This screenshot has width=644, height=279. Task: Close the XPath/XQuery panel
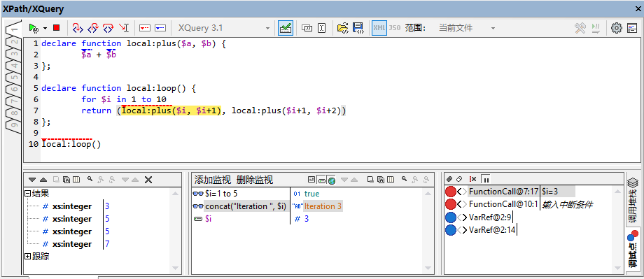[638, 9]
